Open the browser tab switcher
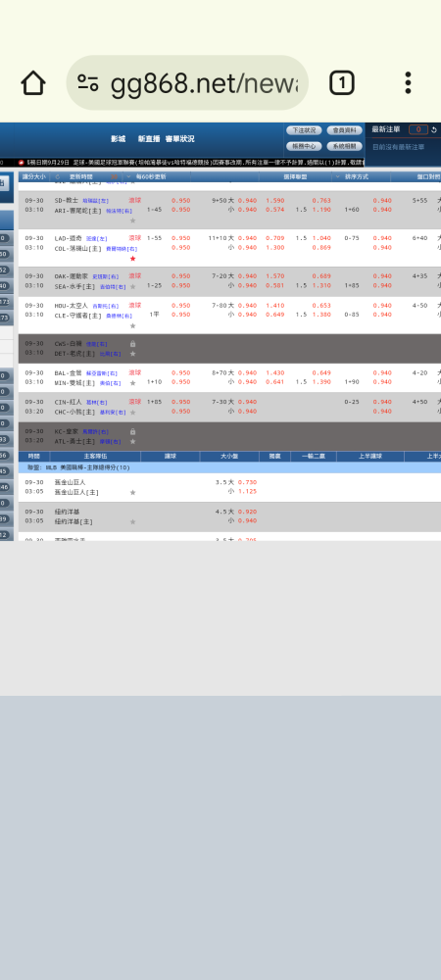This screenshot has width=441, height=980. click(x=342, y=82)
